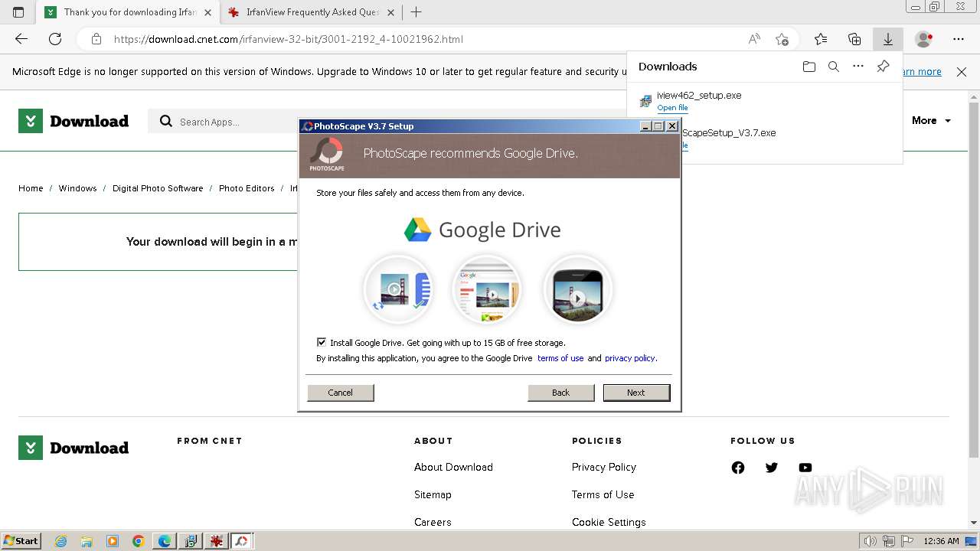View site info lock icon
The image size is (980, 551).
[x=96, y=39]
